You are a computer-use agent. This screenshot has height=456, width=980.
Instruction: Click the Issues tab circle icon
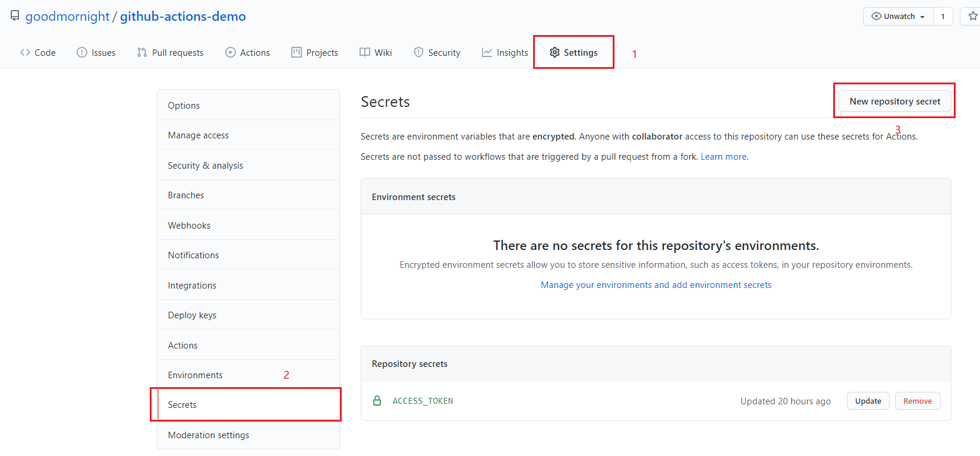(82, 52)
